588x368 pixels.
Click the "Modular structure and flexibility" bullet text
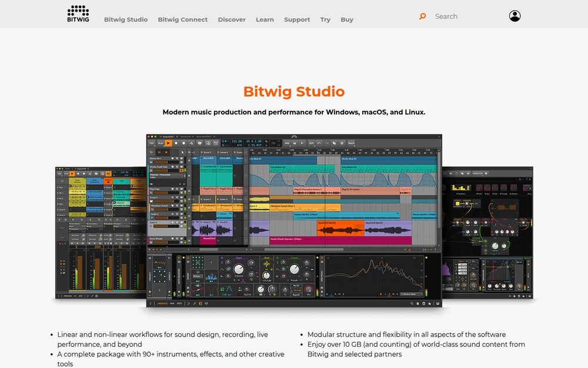(406, 334)
